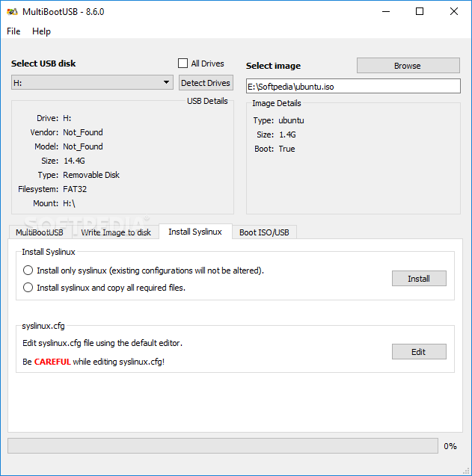
Task: Click the Model value Not_Found
Action: (83, 146)
